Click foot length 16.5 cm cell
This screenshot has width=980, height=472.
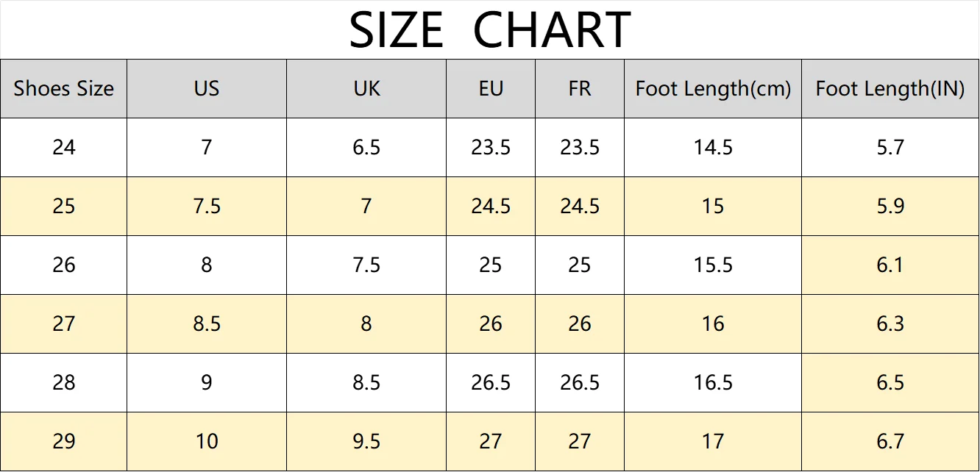point(713,383)
